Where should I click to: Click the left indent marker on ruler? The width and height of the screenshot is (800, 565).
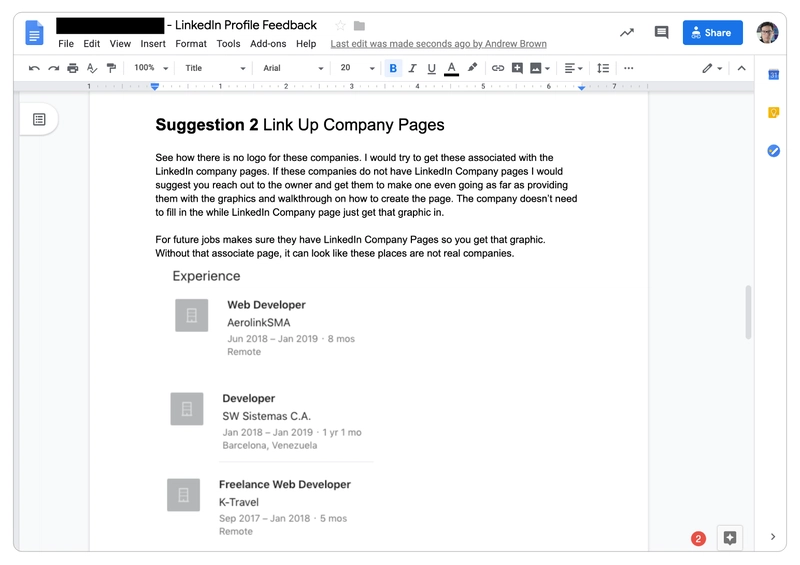[x=155, y=86]
